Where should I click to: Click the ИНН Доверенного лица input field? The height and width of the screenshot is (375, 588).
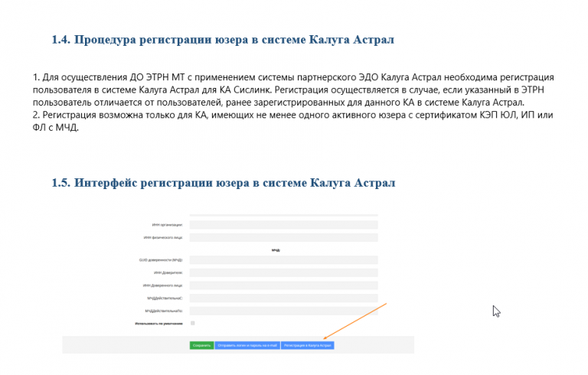click(283, 285)
